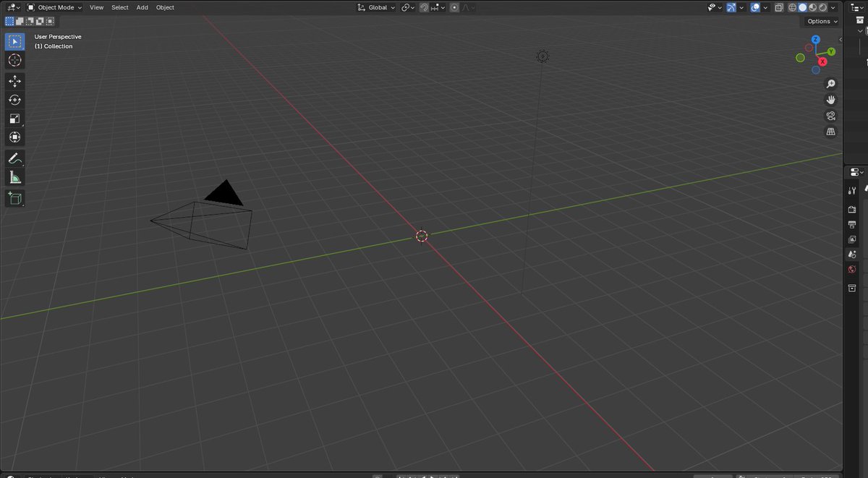Select the light object in viewport

coord(542,56)
